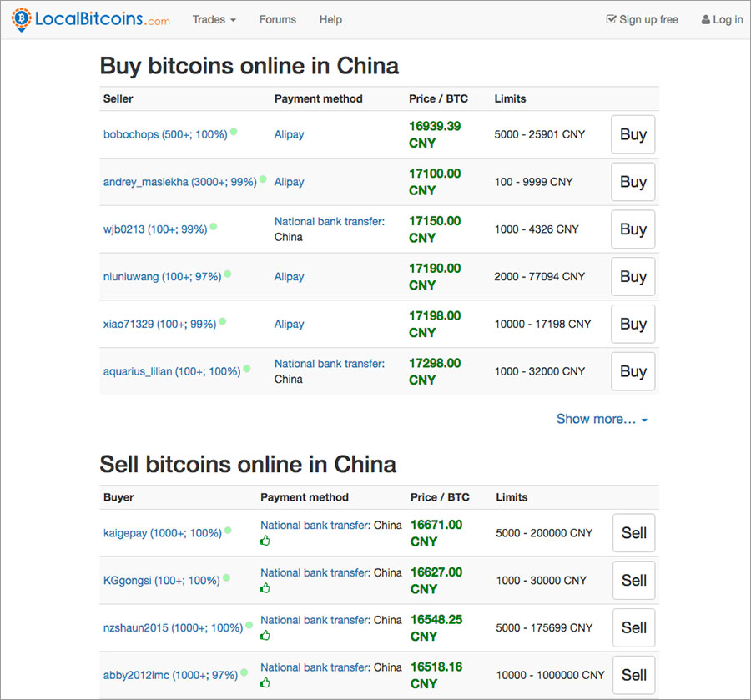Click Alipay link in bobochops row
Image resolution: width=751 pixels, height=700 pixels.
(290, 134)
